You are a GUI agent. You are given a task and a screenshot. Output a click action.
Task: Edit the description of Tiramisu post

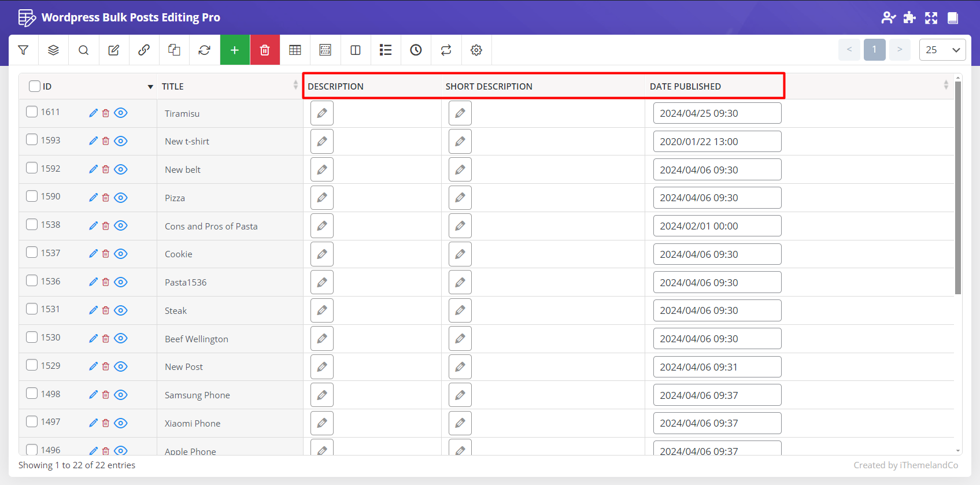tap(322, 113)
